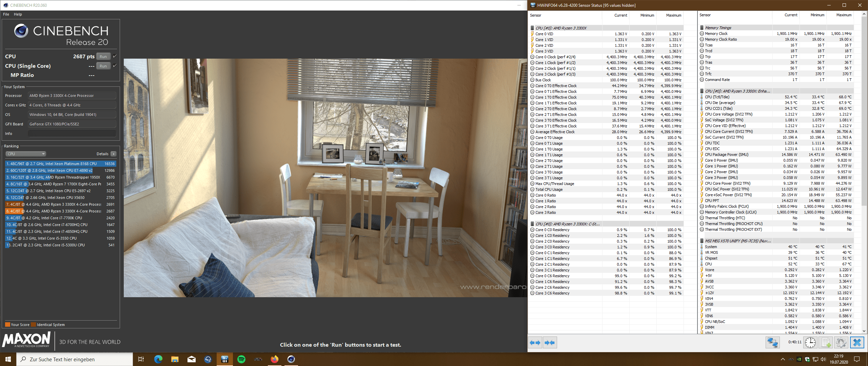Reset sensor min/max with the clock icon
The image size is (868, 366).
click(x=810, y=343)
